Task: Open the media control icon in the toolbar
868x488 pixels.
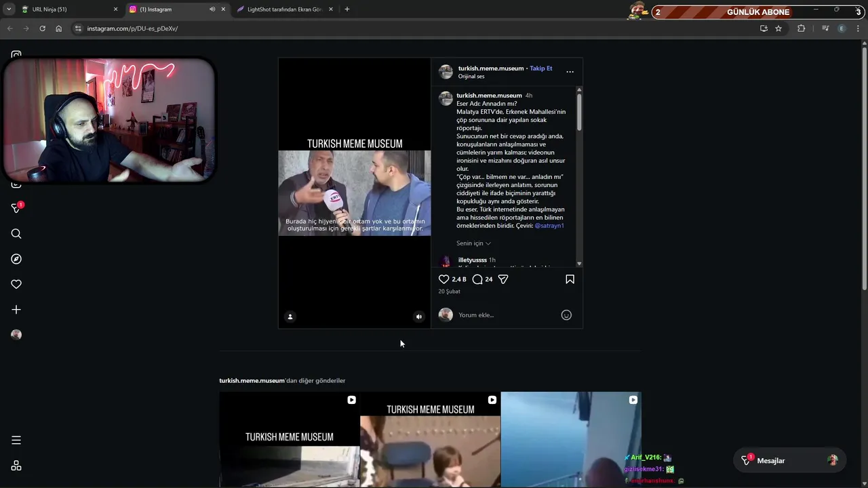Action: click(825, 28)
